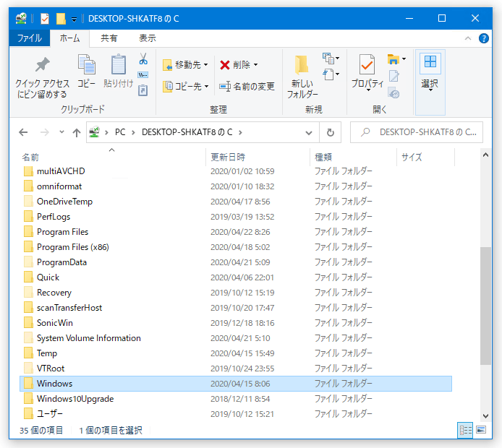Click the title bar Properties checkmark icon
This screenshot has height=448, width=502.
click(45, 19)
